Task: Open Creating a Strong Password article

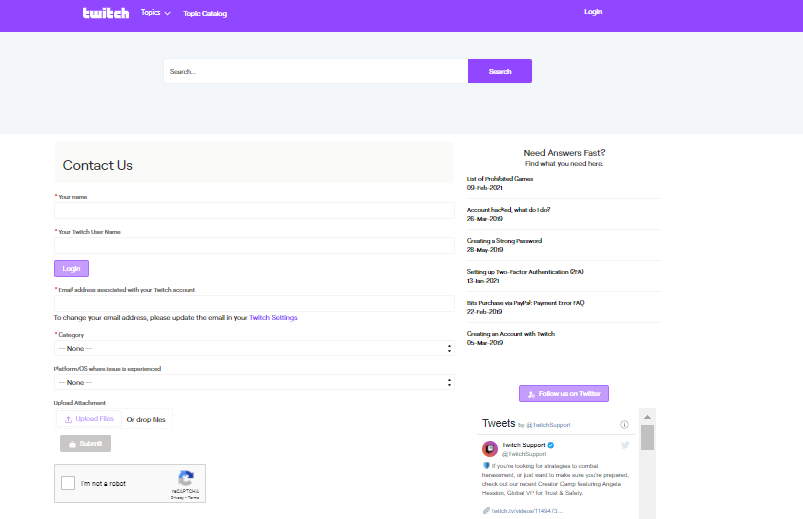Action: 504,241
